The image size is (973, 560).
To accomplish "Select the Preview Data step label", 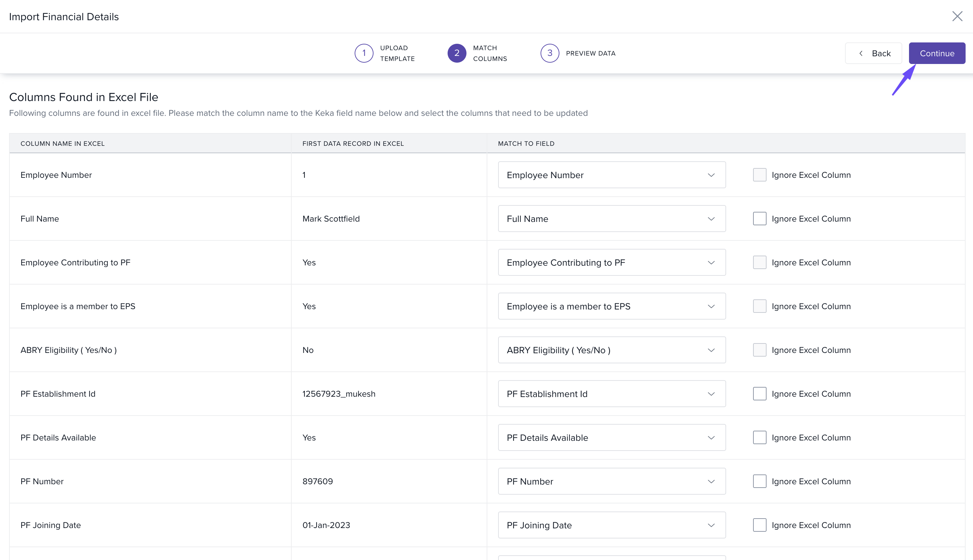I will (x=590, y=54).
